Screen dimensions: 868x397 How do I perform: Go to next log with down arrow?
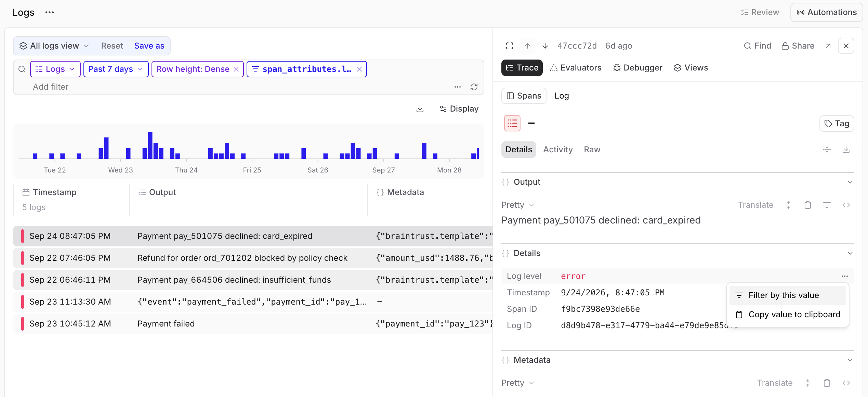click(545, 46)
